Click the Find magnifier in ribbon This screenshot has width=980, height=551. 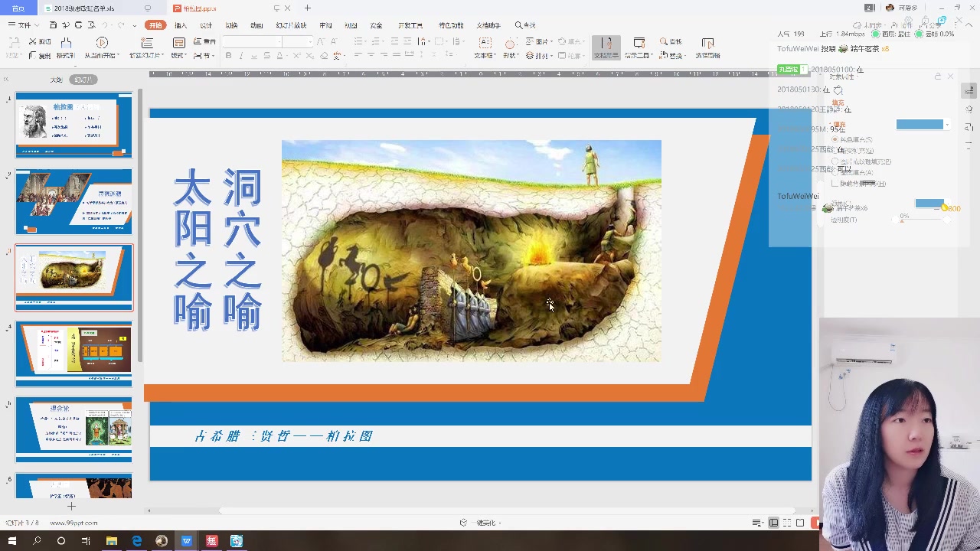pyautogui.click(x=664, y=41)
